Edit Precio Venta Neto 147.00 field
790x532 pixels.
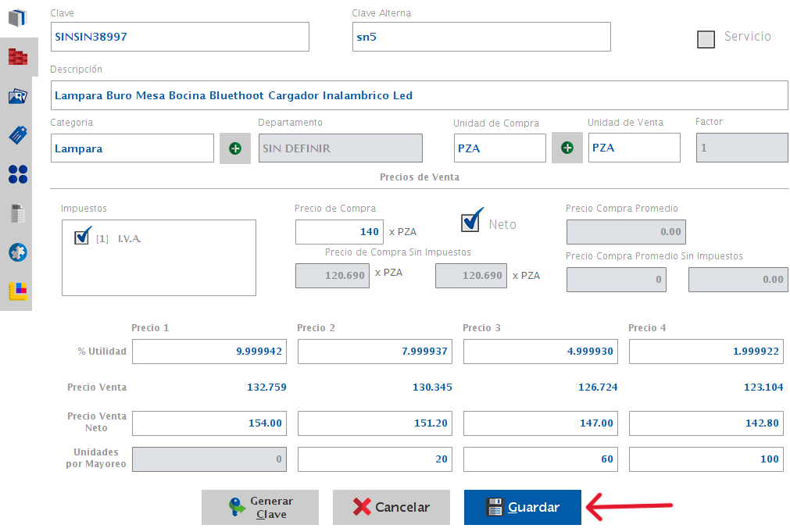[541, 423]
